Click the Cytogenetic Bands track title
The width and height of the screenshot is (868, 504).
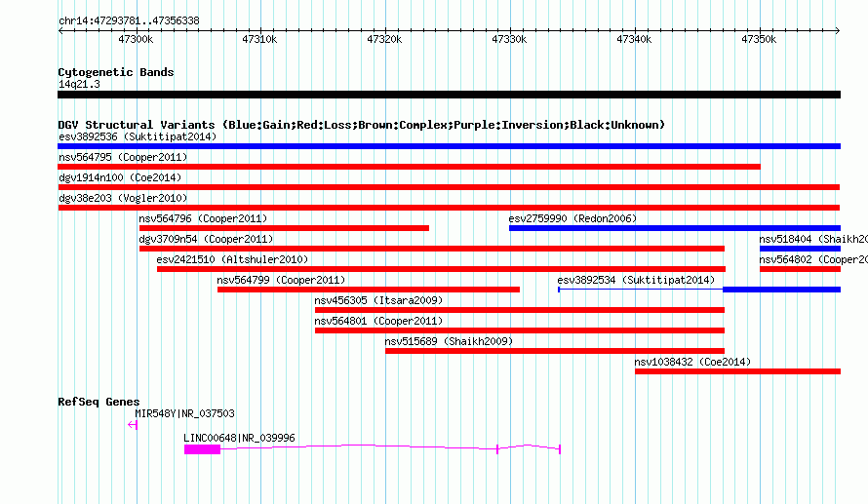[116, 72]
